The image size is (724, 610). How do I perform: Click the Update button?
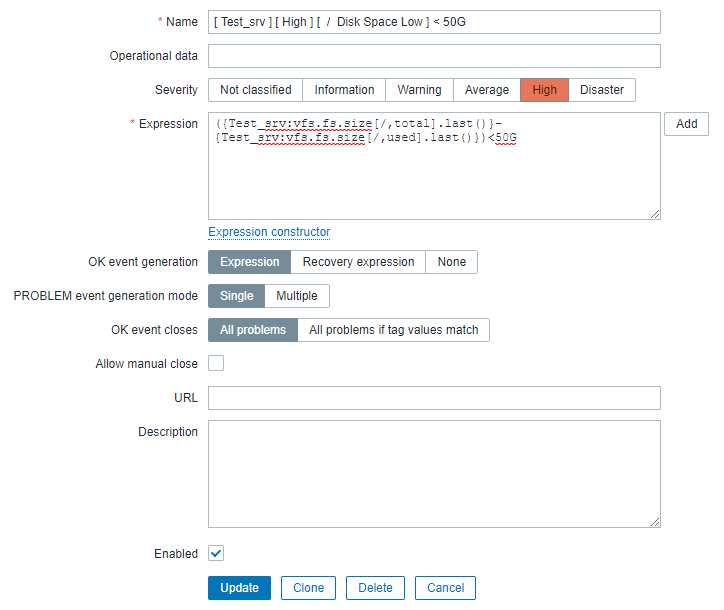(x=239, y=588)
